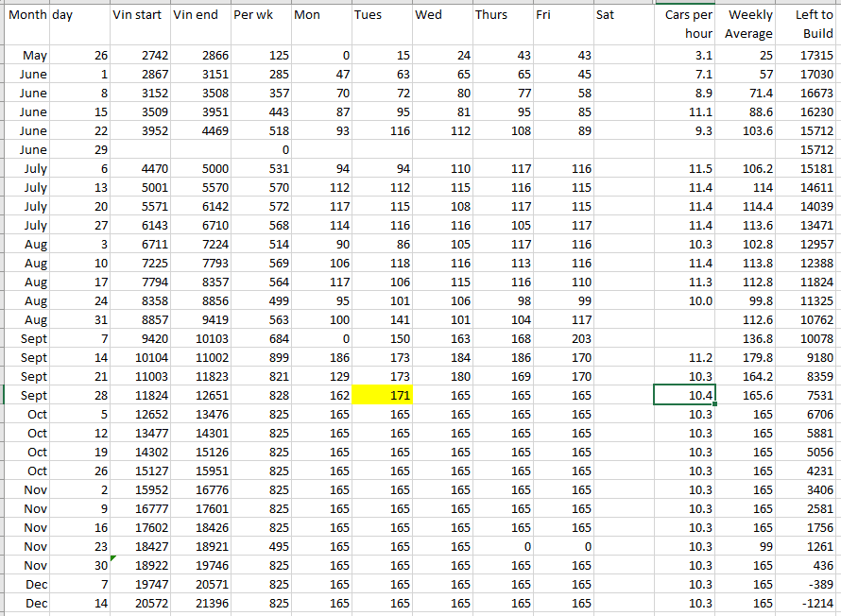Select the Per wk cell showing 899

[260, 357]
